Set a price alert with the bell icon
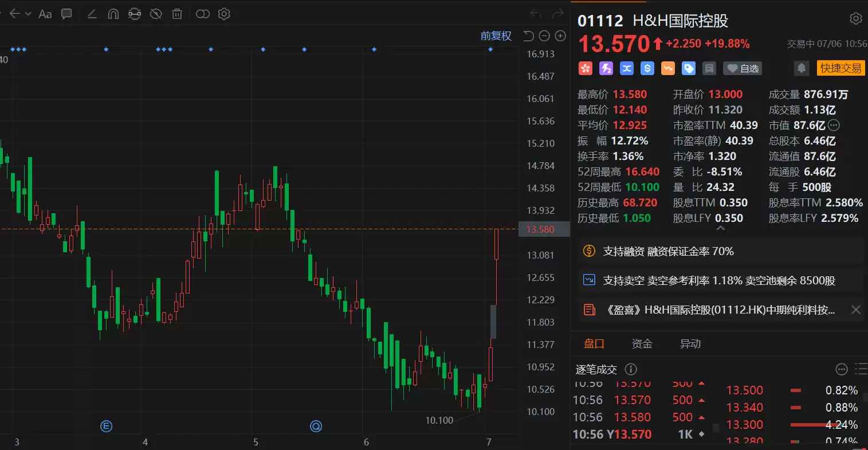The width and height of the screenshot is (868, 450). click(802, 69)
